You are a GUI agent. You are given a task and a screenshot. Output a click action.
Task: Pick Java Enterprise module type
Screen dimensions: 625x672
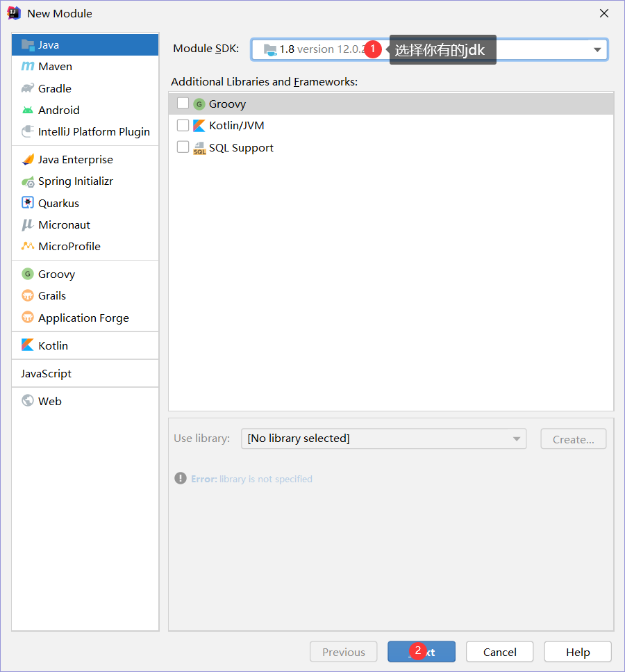(85, 159)
